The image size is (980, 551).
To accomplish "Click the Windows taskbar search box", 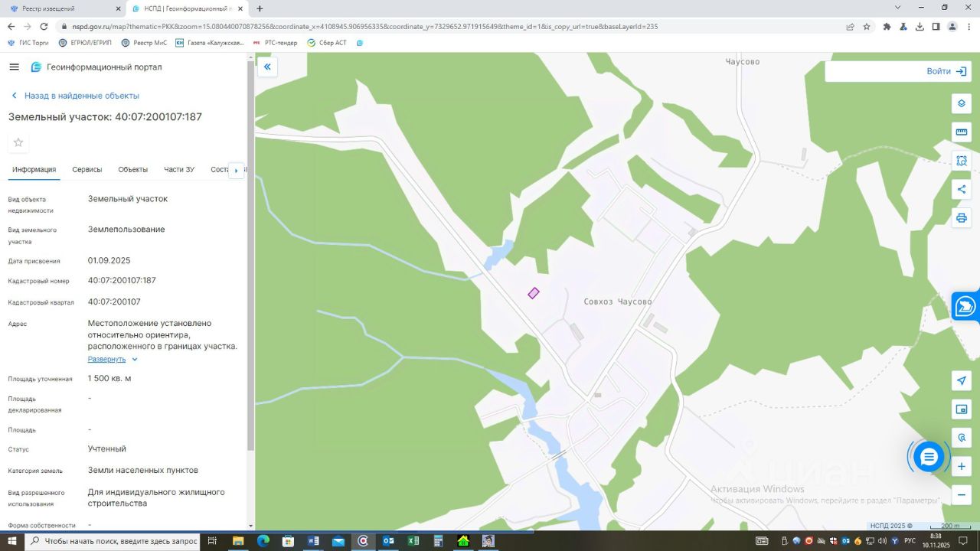I will coord(113,541).
